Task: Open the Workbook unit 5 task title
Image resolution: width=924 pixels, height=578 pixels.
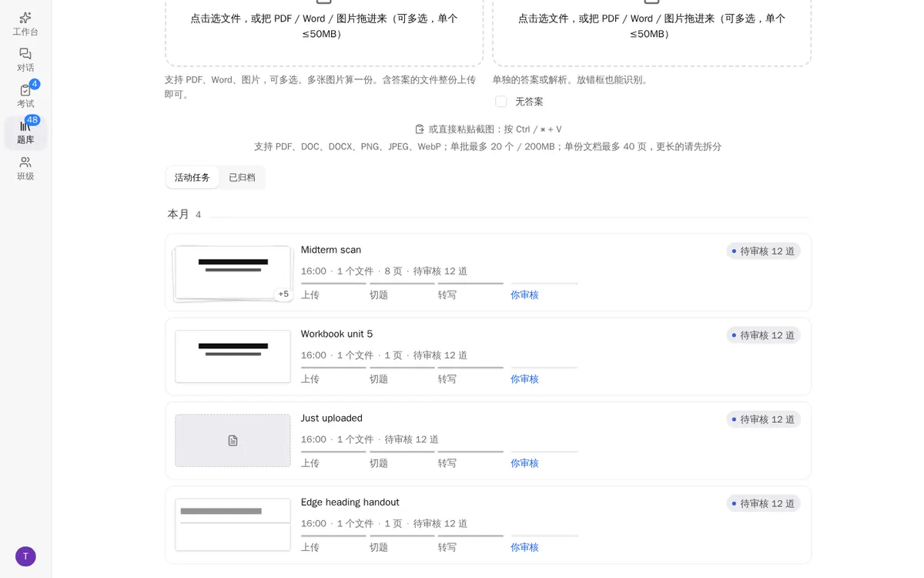Action: 336,334
